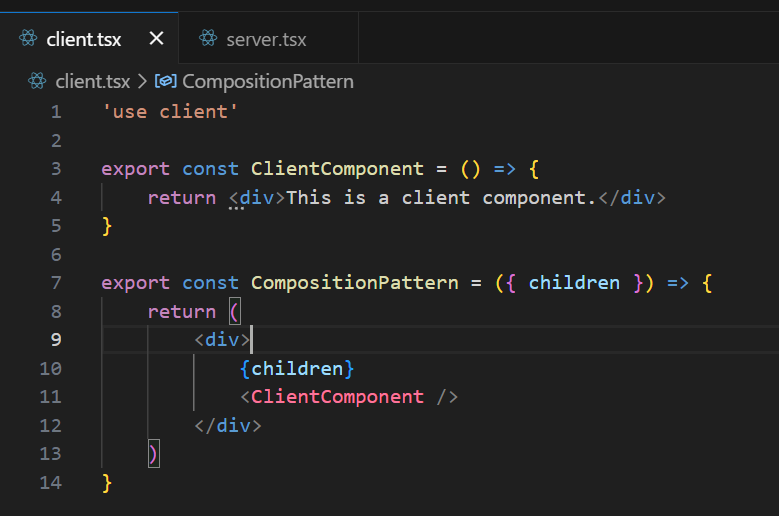Click client.tsx in the breadcrumb
Viewport: 779px width, 516px height.
click(93, 81)
